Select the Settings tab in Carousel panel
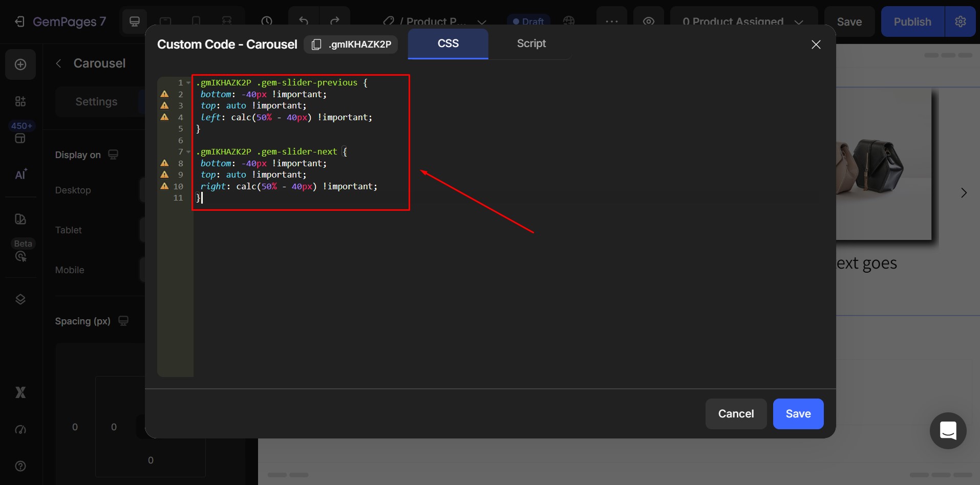The height and width of the screenshot is (485, 980). point(96,101)
